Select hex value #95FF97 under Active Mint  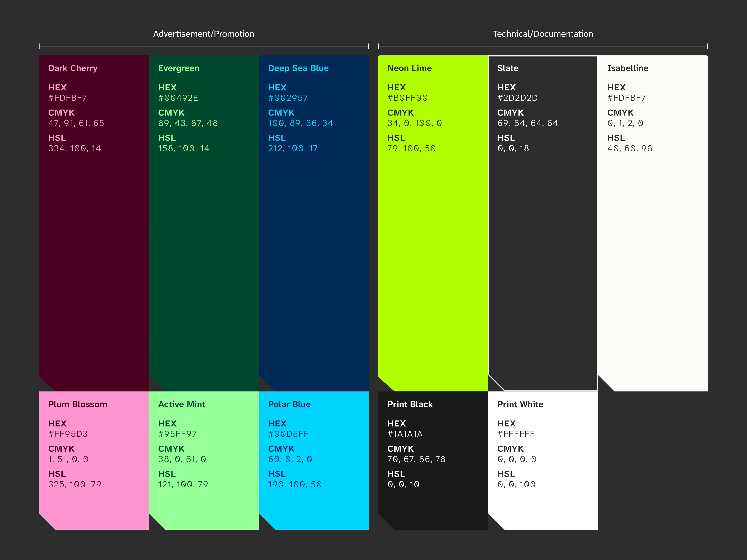tap(177, 434)
